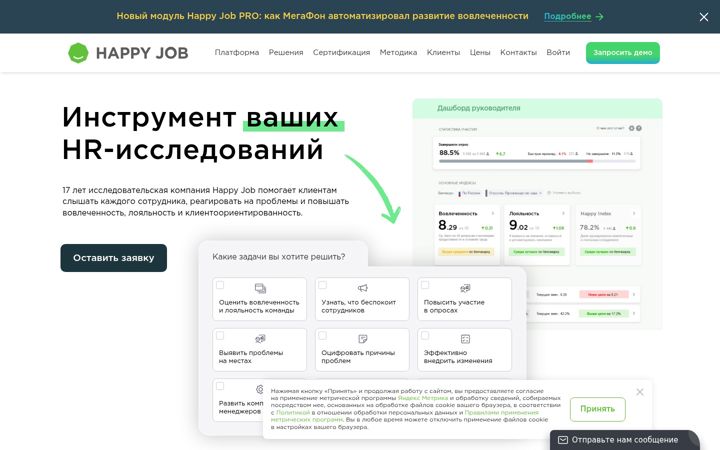Click the Какие задачи вы хотите решить? heading

279,257
